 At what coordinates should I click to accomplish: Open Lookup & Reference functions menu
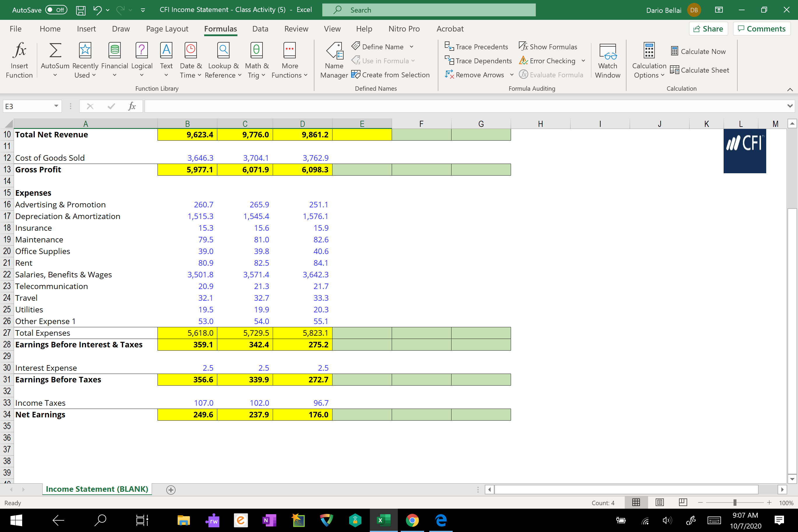pyautogui.click(x=223, y=60)
